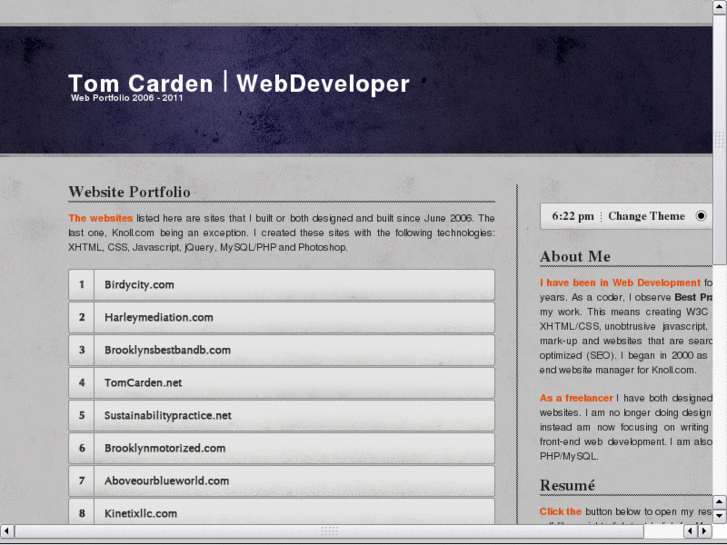Click the vertical scrollbar up arrow at top
Viewport: 727px width, 545px height.
(720, 7)
